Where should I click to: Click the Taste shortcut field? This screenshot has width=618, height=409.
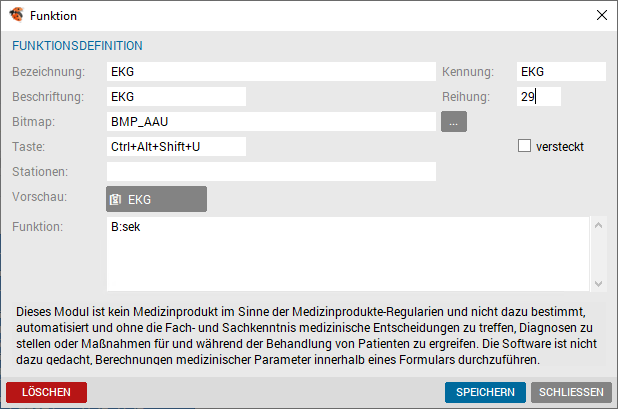click(176, 147)
